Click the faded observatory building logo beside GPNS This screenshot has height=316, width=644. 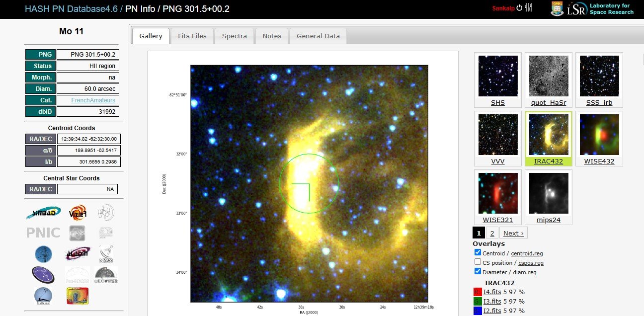pos(106,233)
